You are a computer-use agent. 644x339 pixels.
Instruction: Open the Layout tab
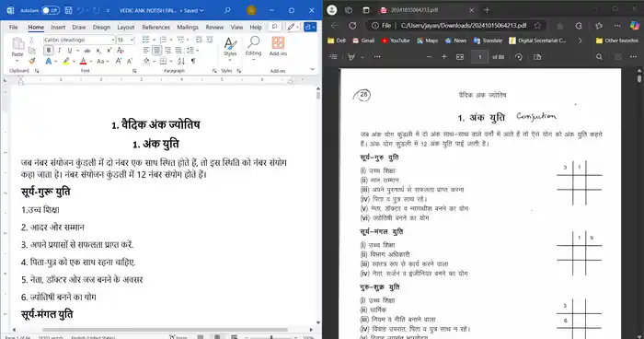pyautogui.click(x=126, y=27)
